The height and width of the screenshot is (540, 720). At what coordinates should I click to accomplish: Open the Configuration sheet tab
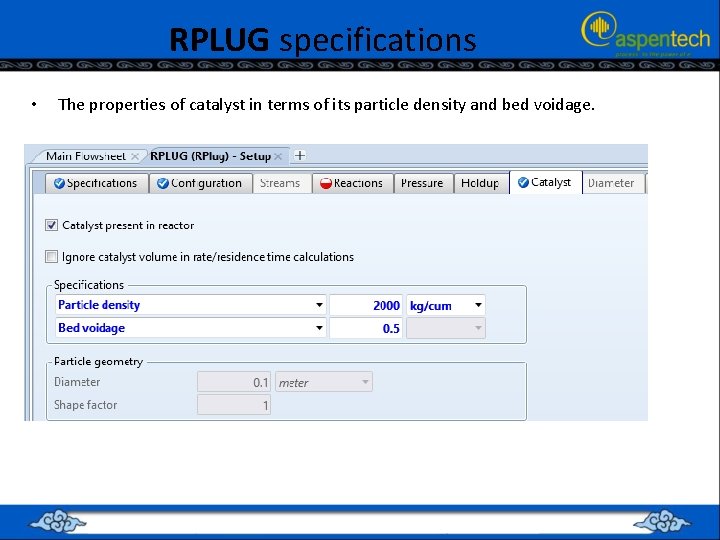(201, 183)
